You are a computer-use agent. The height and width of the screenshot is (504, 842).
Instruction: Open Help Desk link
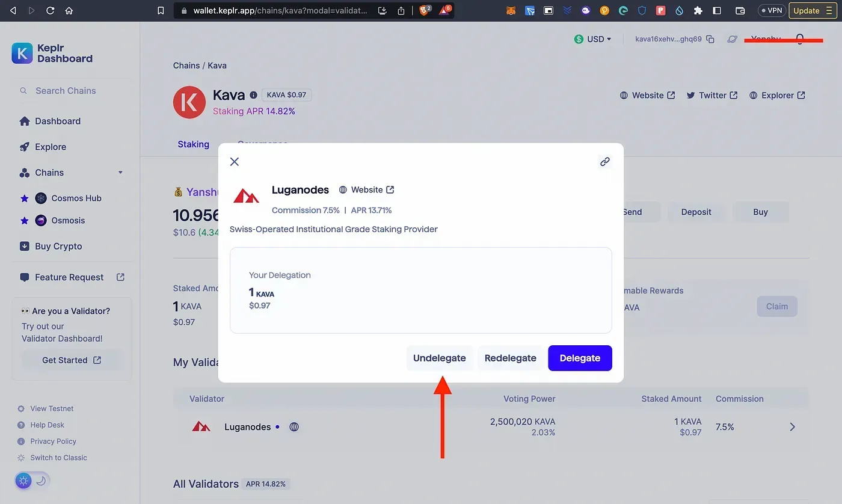coord(41,425)
